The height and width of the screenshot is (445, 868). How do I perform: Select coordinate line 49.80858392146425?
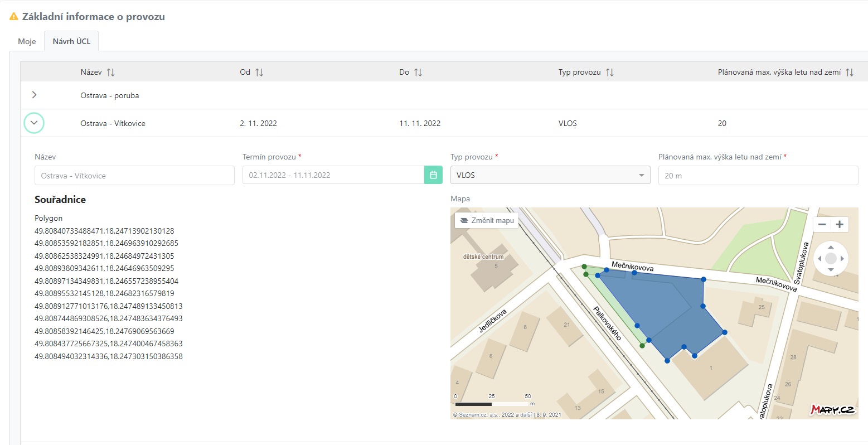pos(104,331)
